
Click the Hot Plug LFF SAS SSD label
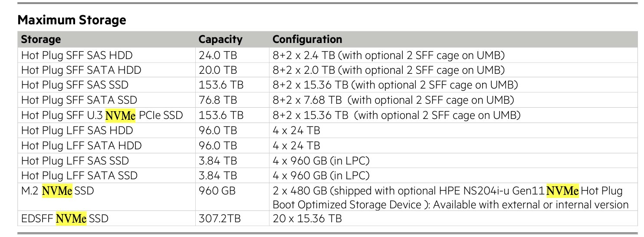click(75, 161)
